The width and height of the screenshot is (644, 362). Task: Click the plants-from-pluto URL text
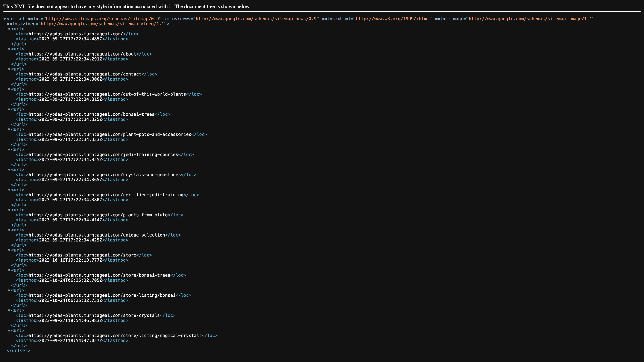pyautogui.click(x=98, y=215)
